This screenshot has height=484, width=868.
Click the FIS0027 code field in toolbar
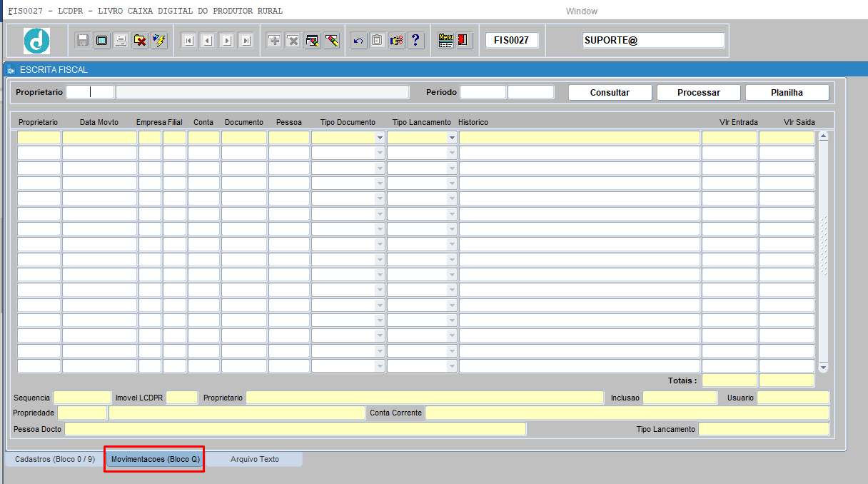coord(512,40)
